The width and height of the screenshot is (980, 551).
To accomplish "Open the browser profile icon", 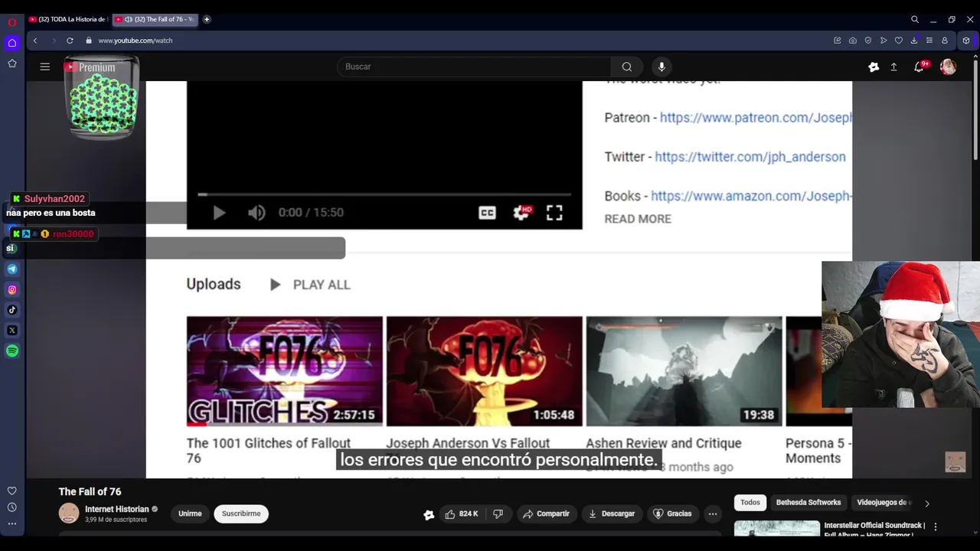I will click(x=945, y=41).
